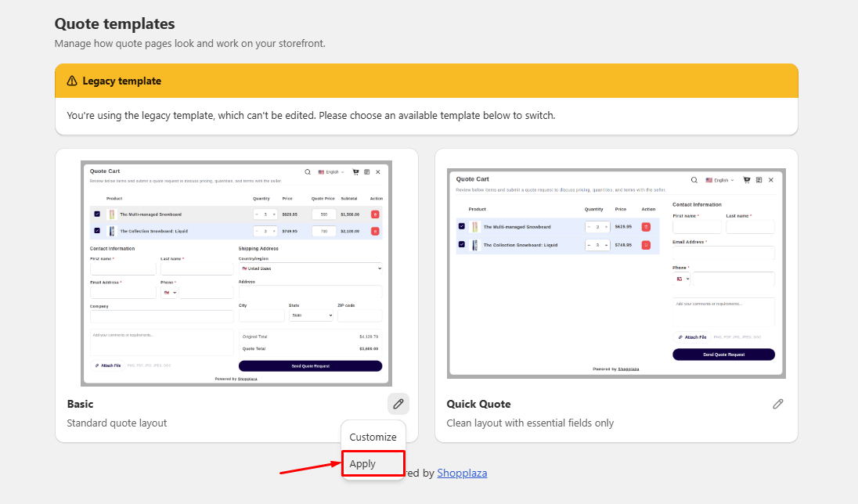Open English language dropdown in Basic preview
This screenshot has height=504, width=858.
pyautogui.click(x=331, y=172)
